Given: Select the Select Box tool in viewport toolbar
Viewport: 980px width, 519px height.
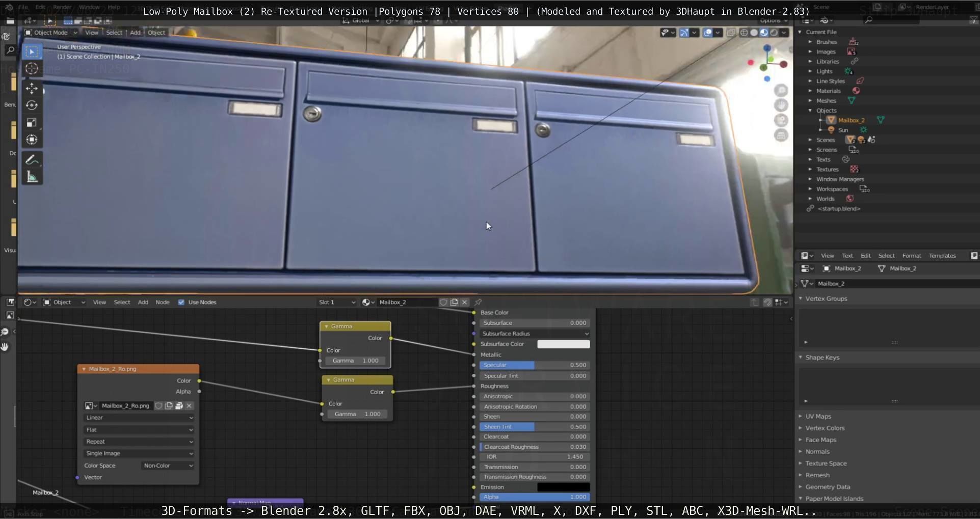Looking at the screenshot, I should click(x=32, y=51).
